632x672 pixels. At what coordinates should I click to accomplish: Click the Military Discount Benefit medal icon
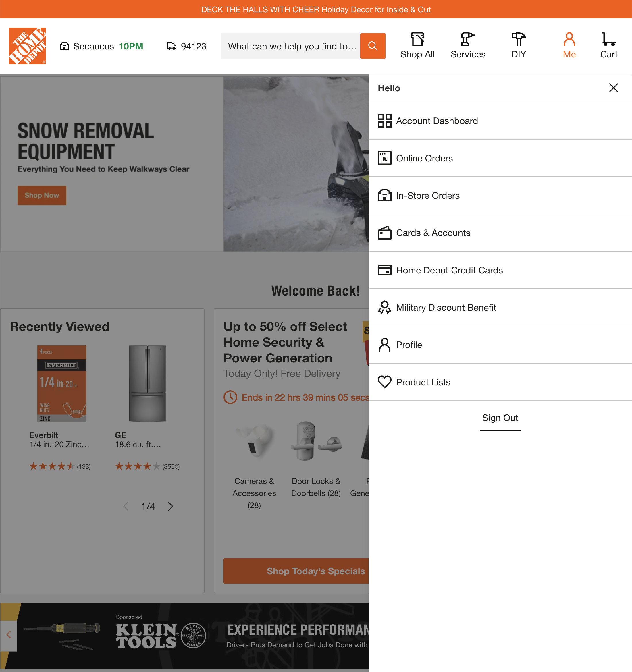pyautogui.click(x=384, y=307)
